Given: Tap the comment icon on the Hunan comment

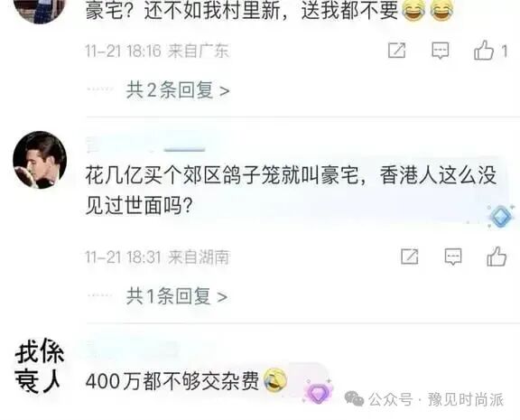Looking at the screenshot, I should tap(453, 257).
